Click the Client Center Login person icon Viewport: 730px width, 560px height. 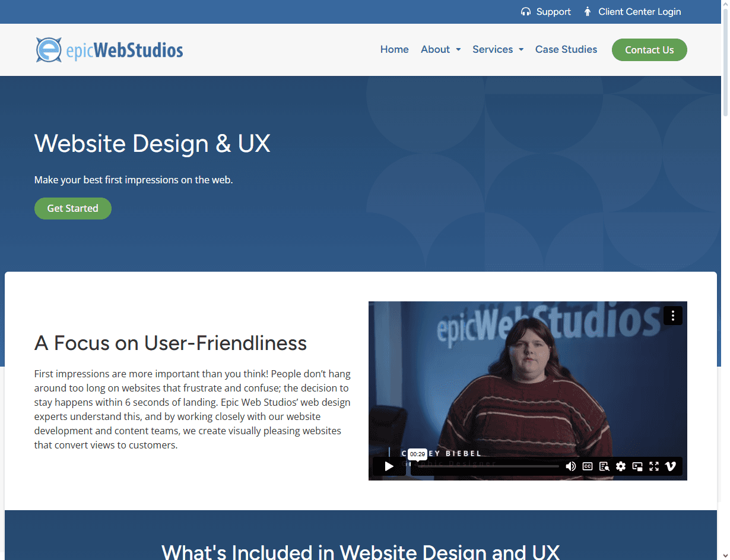[x=588, y=12]
